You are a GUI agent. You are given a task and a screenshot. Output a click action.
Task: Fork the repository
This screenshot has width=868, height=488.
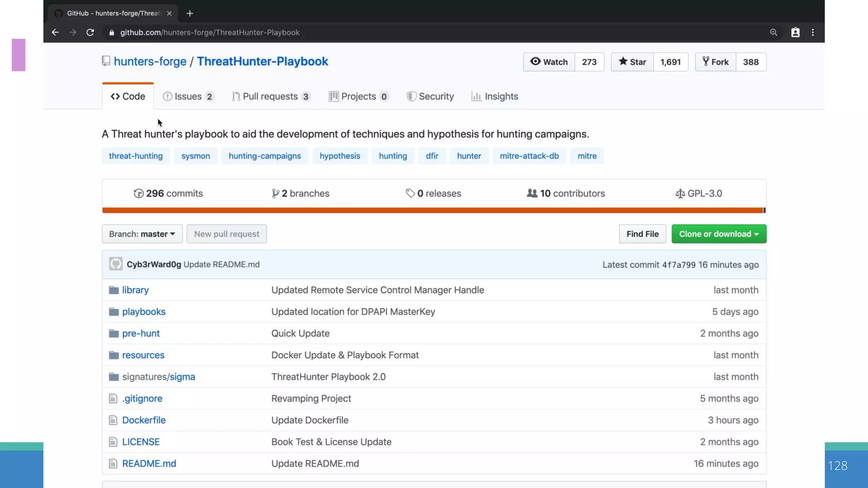pyautogui.click(x=715, y=62)
